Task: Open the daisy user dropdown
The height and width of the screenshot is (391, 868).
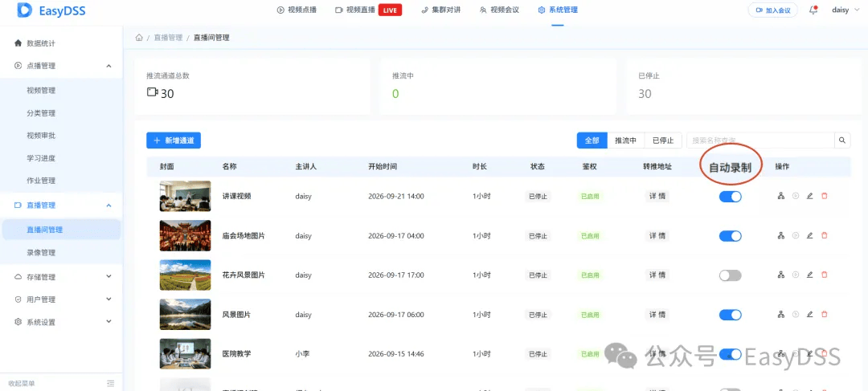Action: click(x=844, y=10)
